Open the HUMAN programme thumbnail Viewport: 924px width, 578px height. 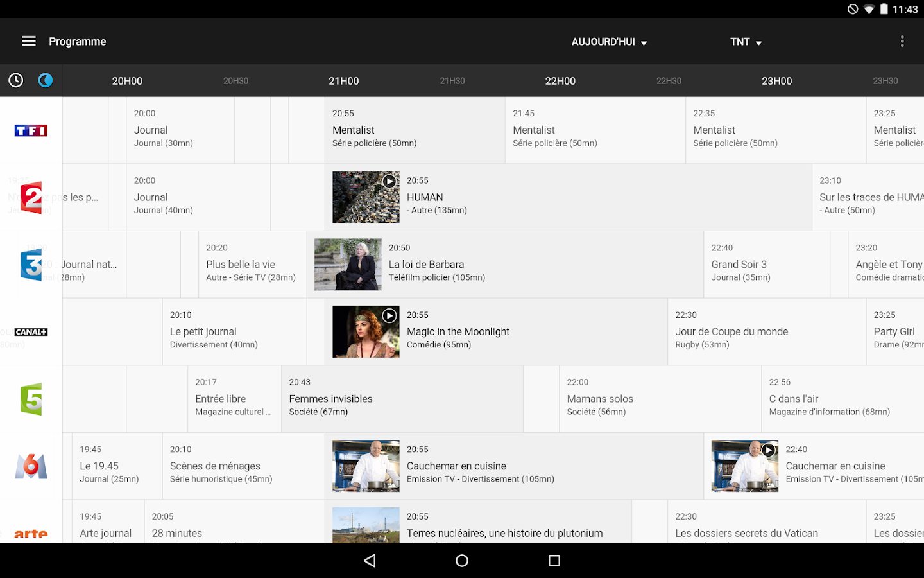(x=366, y=197)
